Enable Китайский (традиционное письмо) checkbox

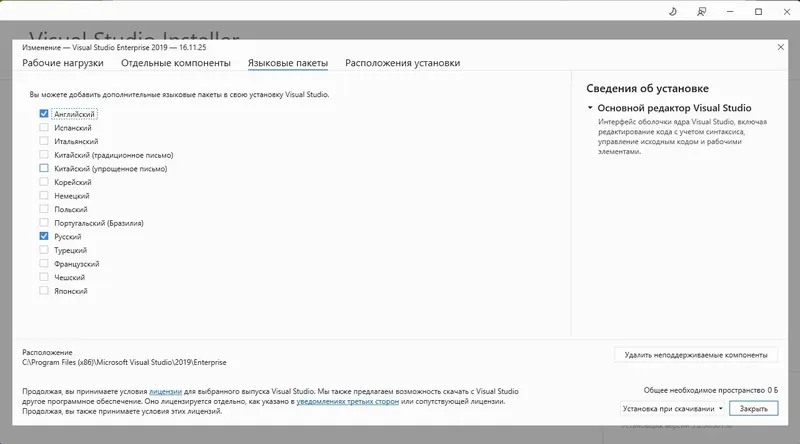pos(44,155)
